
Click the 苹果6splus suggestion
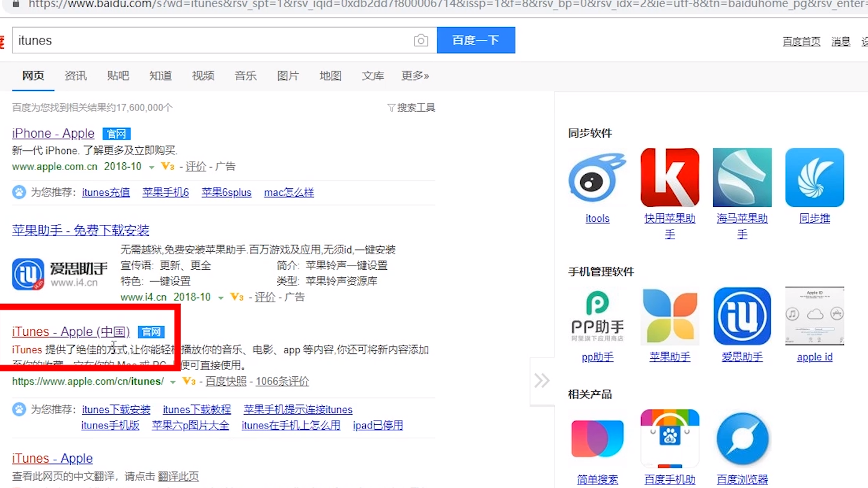pos(226,192)
